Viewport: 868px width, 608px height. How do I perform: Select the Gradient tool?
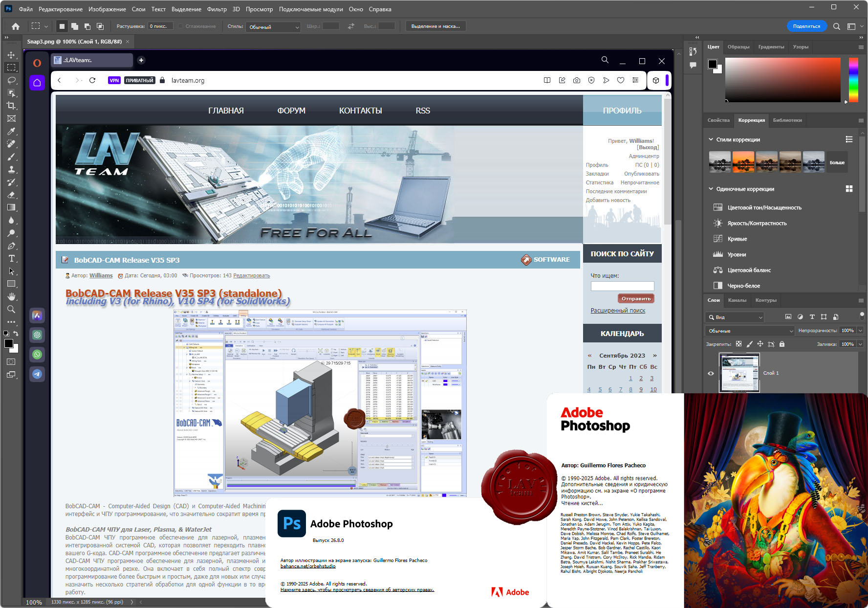tap(11, 207)
